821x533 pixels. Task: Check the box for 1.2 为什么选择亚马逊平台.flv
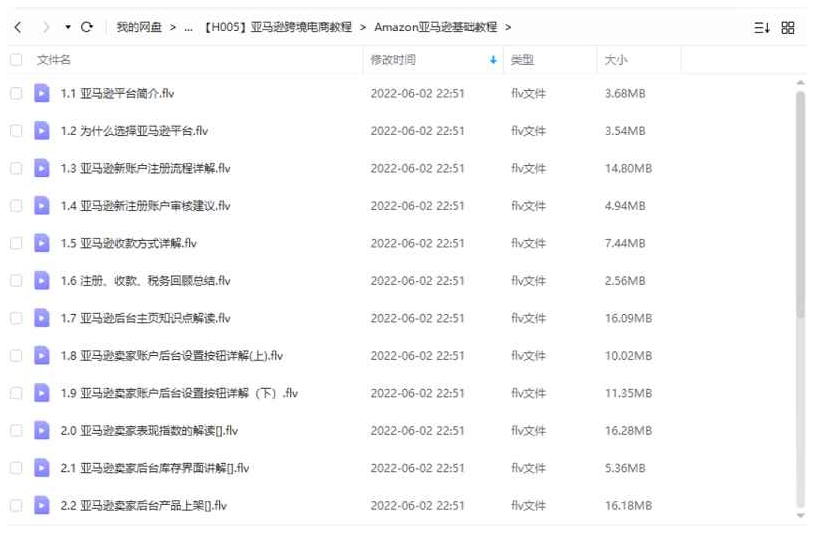tap(16, 131)
